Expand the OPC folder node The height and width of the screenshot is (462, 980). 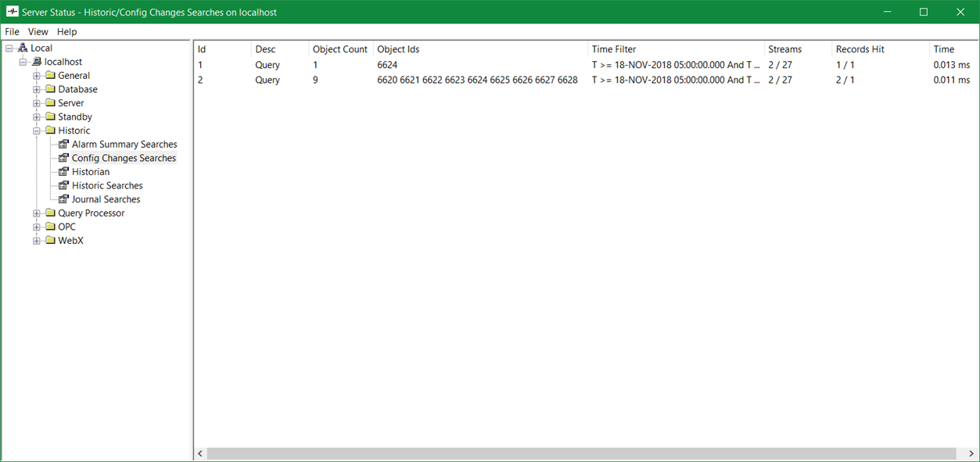(37, 227)
